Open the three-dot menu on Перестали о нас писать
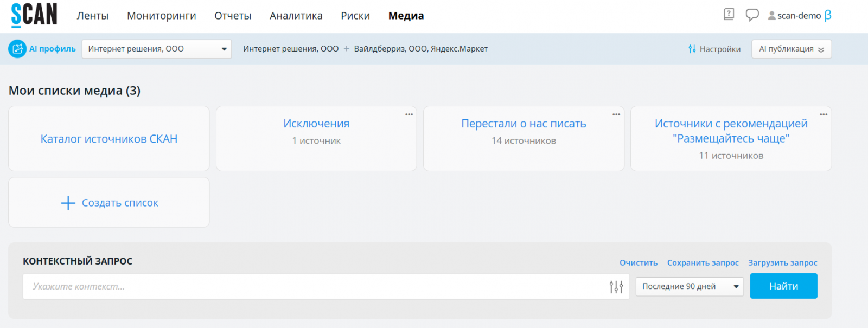This screenshot has width=868, height=328. (x=616, y=114)
